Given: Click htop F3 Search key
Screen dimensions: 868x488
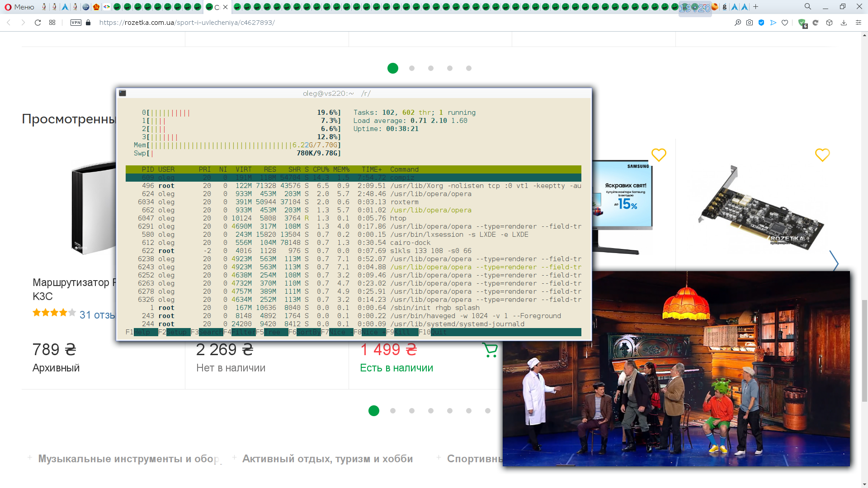Looking at the screenshot, I should [x=207, y=332].
